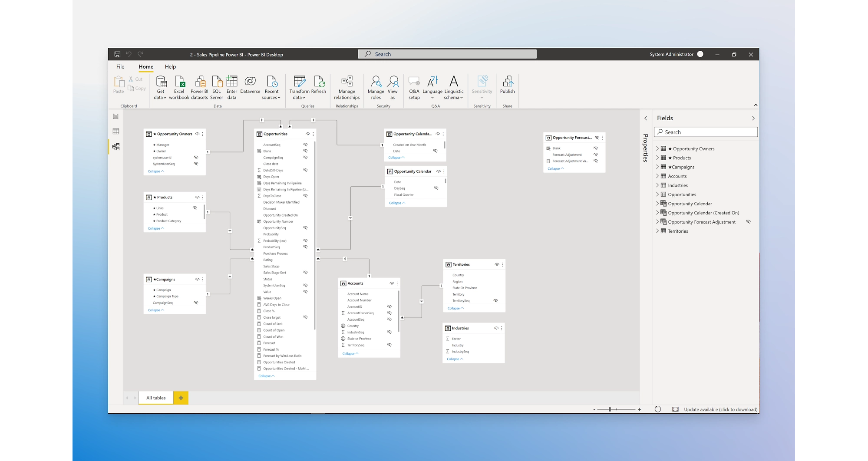The width and height of the screenshot is (868, 461).
Task: Publish the report
Action: (x=507, y=85)
